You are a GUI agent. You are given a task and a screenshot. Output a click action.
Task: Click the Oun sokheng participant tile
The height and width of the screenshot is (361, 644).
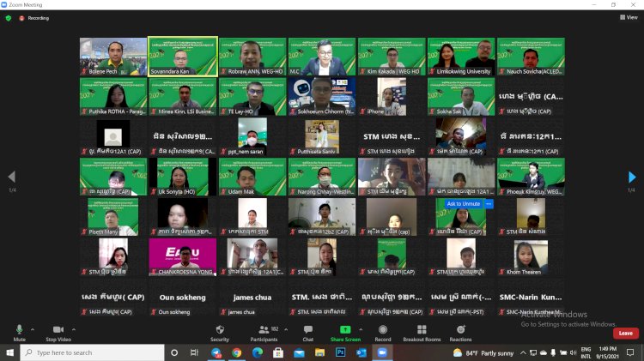183,298
